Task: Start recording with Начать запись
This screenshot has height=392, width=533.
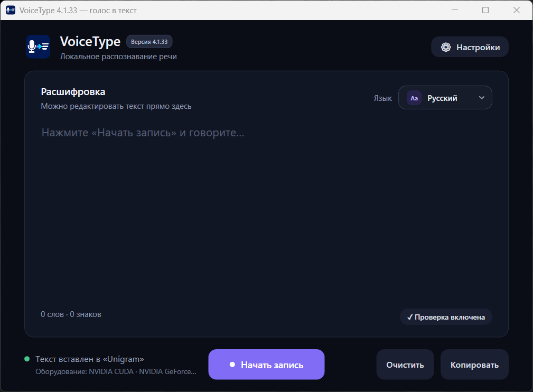Action: [x=266, y=365]
